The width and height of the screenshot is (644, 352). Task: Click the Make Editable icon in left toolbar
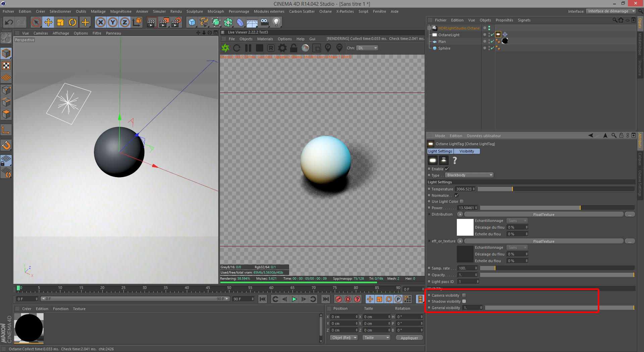(6, 38)
